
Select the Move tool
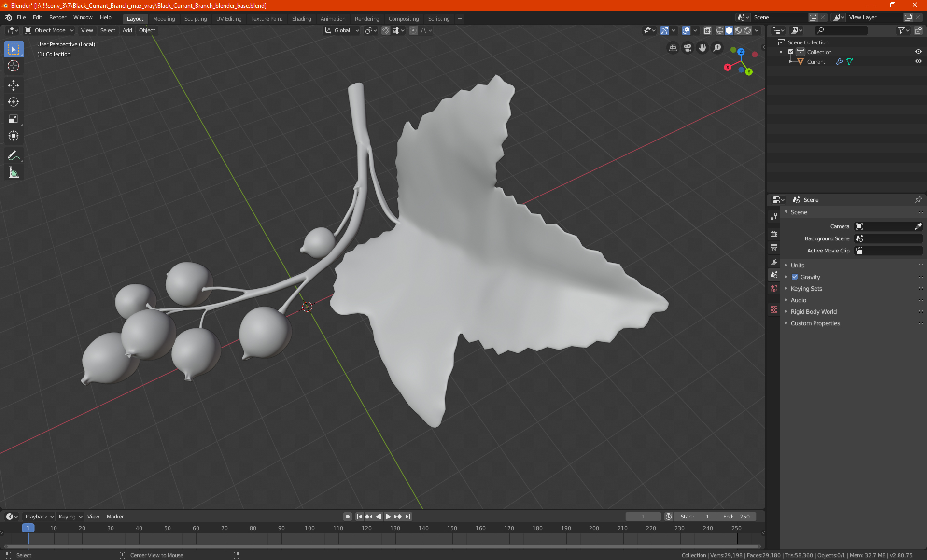tap(14, 85)
